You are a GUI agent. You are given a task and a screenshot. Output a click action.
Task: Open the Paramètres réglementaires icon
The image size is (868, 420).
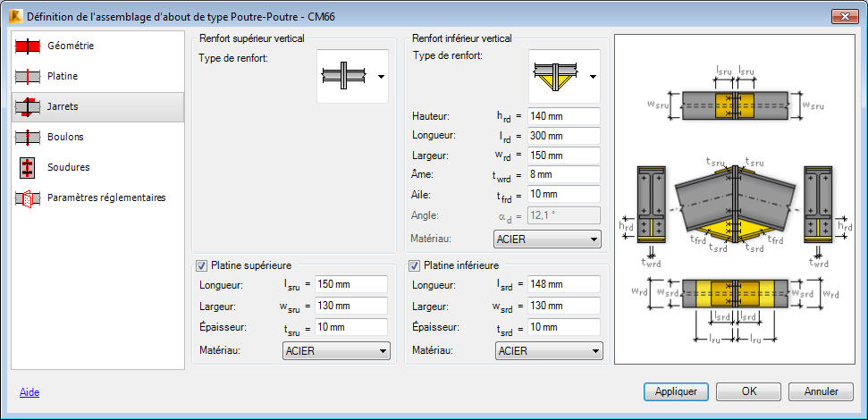pyautogui.click(x=26, y=197)
